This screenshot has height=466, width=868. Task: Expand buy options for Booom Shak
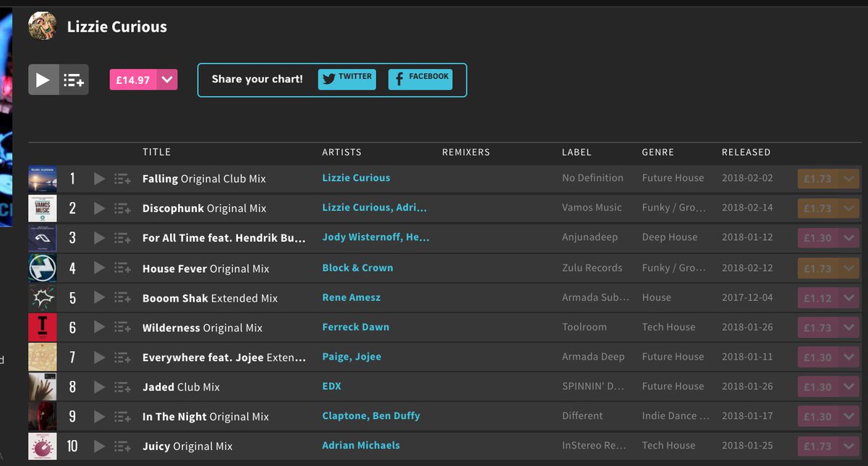coord(849,298)
